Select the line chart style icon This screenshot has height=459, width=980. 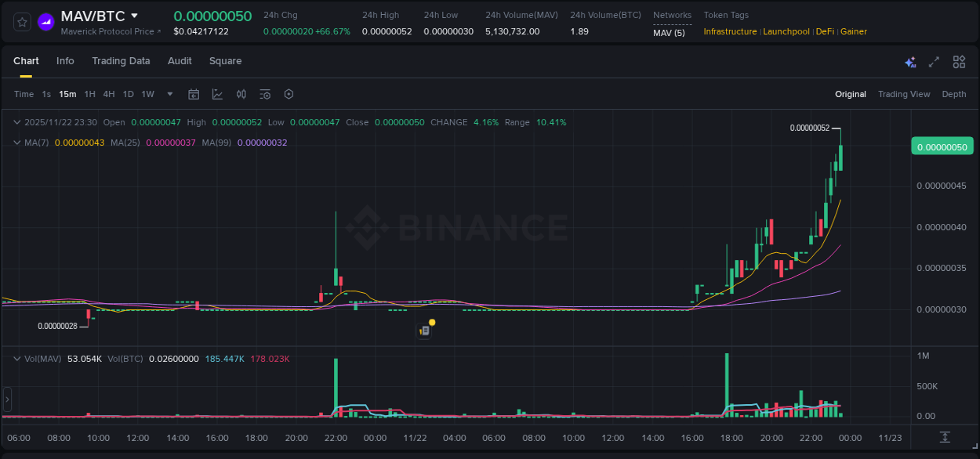coord(216,94)
